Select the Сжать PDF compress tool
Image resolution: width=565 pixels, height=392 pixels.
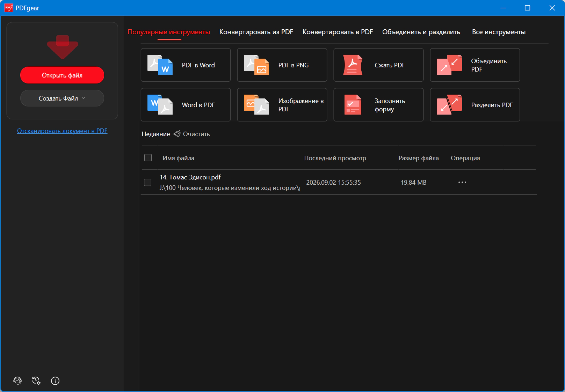coord(378,65)
